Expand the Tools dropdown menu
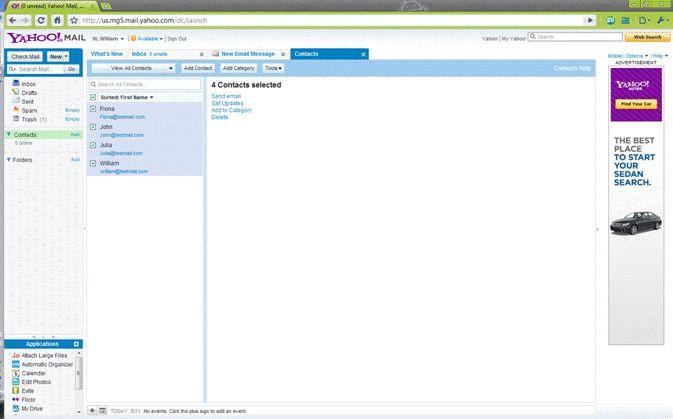The height and width of the screenshot is (419, 673). tap(273, 67)
